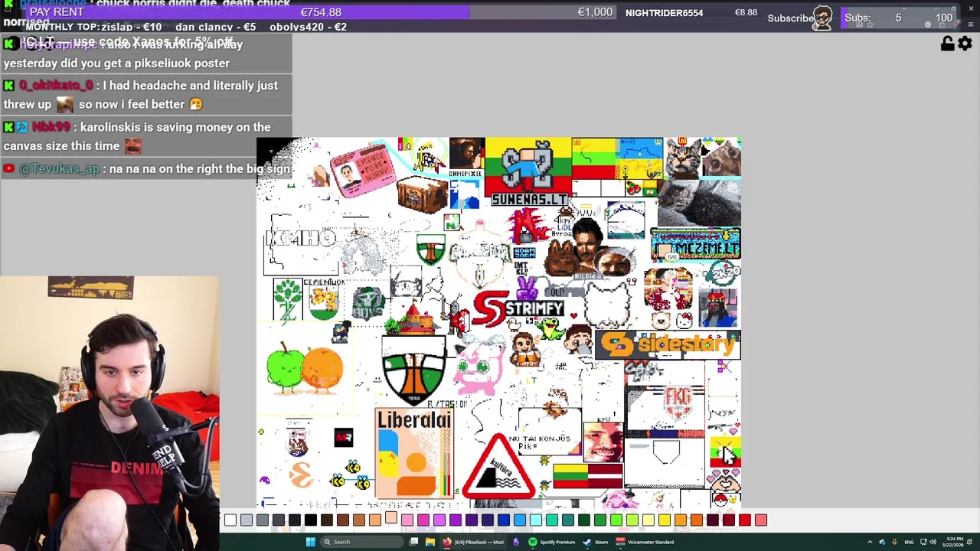Open Voicemeeter Standard from taskbar

coord(645,542)
